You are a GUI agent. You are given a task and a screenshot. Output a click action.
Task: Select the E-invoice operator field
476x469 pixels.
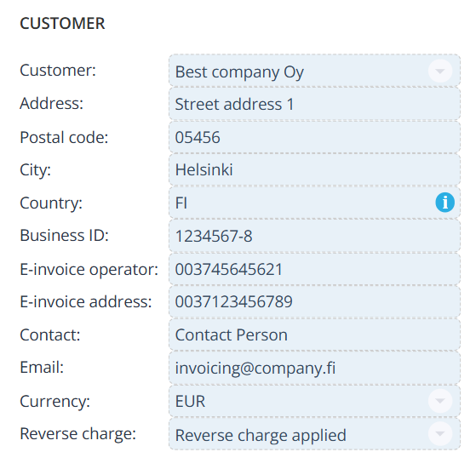pos(314,269)
